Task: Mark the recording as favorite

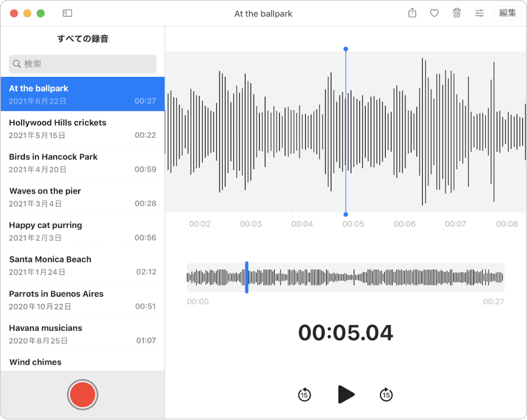Action: [x=434, y=13]
